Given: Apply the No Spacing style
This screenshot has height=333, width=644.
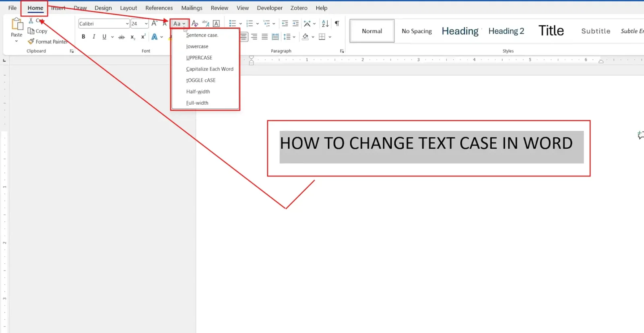Looking at the screenshot, I should click(417, 31).
